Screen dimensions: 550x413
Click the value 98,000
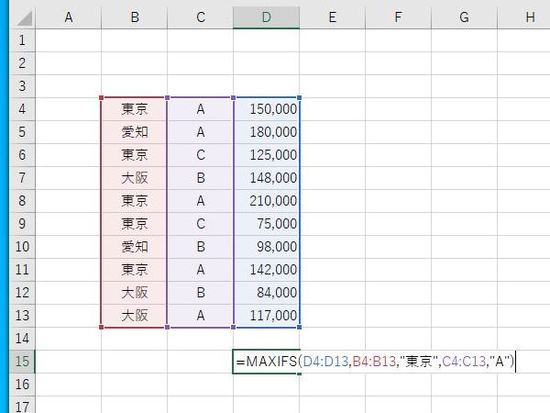pyautogui.click(x=277, y=247)
